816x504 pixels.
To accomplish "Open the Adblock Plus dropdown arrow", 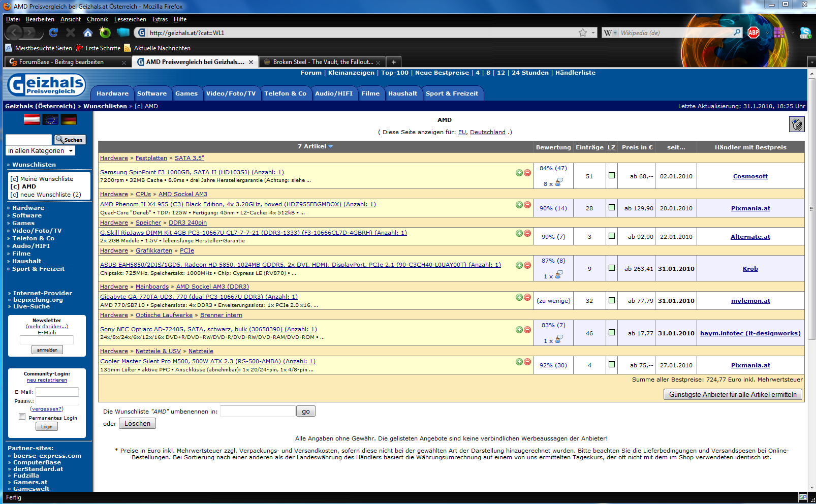I will coord(767,33).
